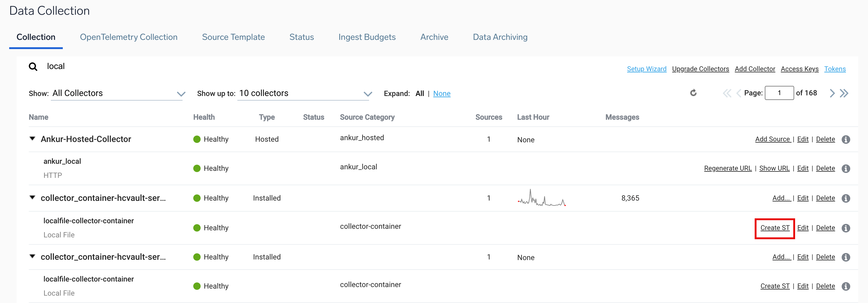Go to next page arrow
This screenshot has height=303, width=868.
[832, 93]
